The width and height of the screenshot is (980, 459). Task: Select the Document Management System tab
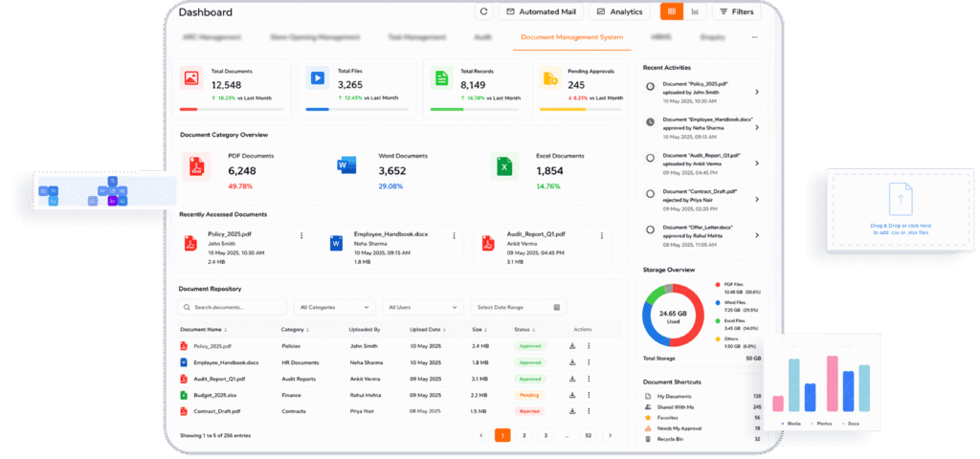(571, 37)
